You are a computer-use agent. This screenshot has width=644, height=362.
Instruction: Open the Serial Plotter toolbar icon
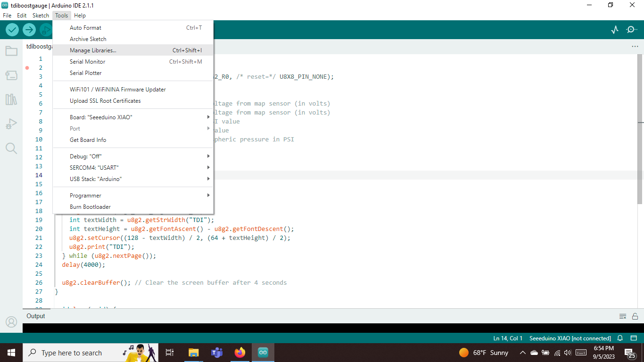pyautogui.click(x=615, y=30)
